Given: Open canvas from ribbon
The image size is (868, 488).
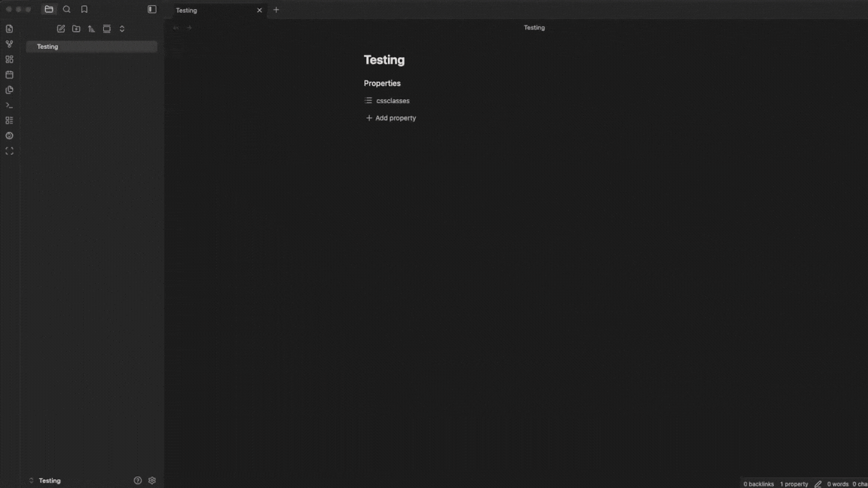Looking at the screenshot, I should pyautogui.click(x=9, y=59).
